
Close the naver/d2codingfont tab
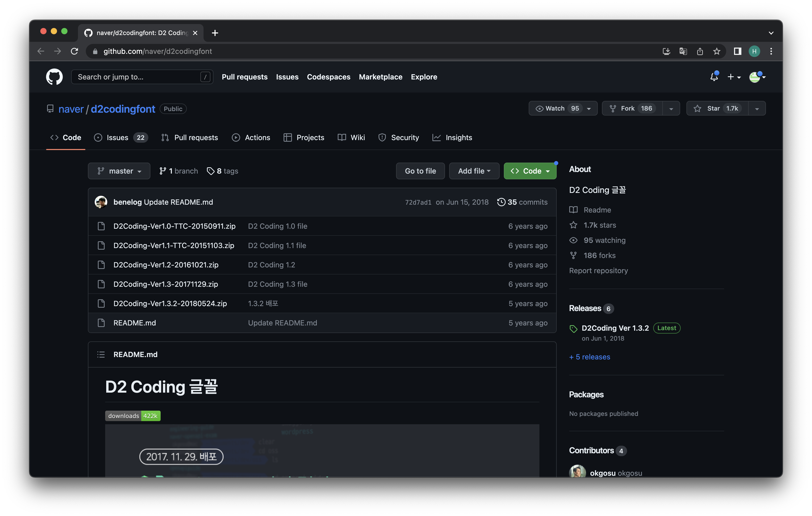point(195,33)
